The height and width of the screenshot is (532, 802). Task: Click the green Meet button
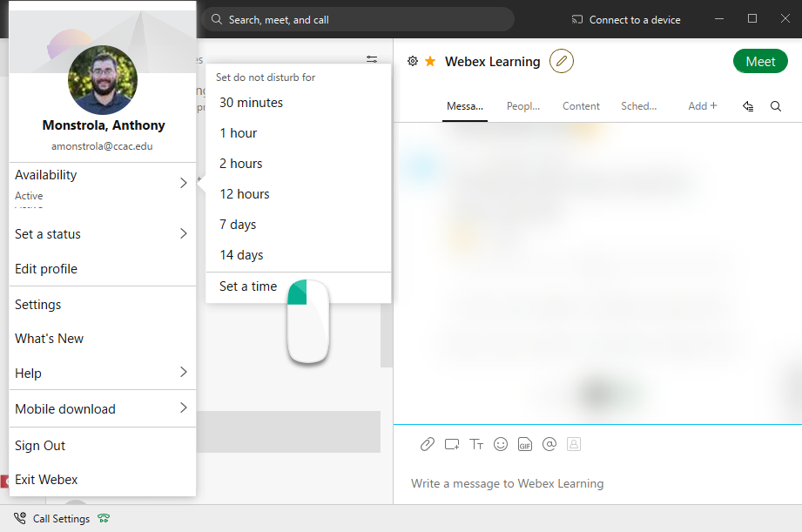tap(759, 61)
